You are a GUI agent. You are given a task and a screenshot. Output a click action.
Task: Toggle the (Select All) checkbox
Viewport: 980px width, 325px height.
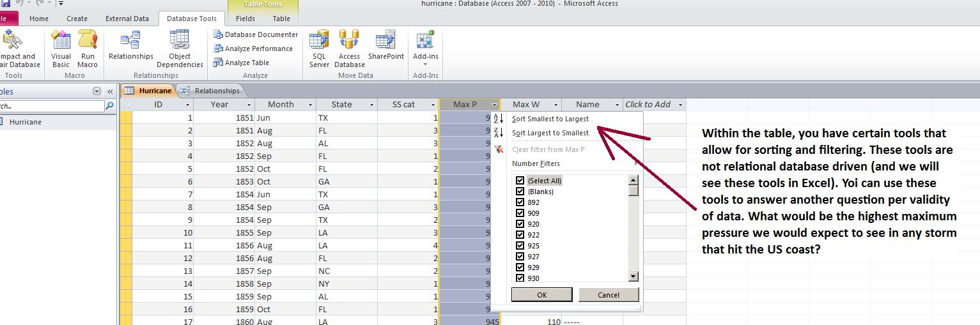coord(520,181)
